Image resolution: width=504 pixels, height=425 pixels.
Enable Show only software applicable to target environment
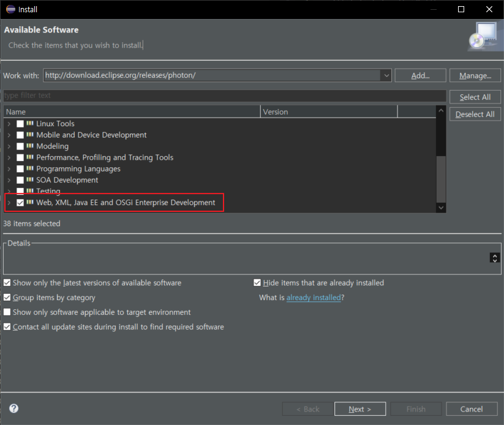[7, 312]
